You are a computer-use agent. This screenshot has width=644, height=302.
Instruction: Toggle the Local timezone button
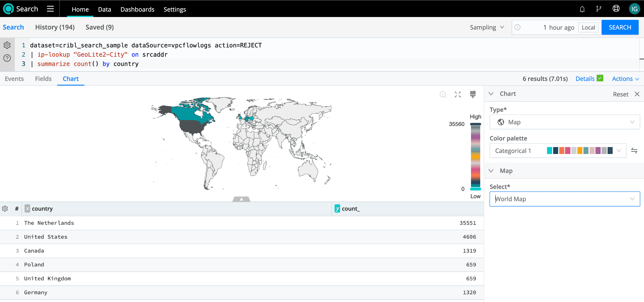point(588,27)
